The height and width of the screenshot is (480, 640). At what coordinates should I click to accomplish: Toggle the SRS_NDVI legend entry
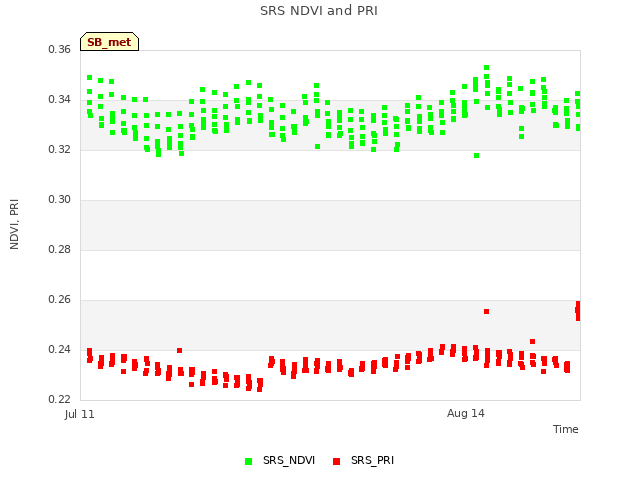[x=280, y=460]
